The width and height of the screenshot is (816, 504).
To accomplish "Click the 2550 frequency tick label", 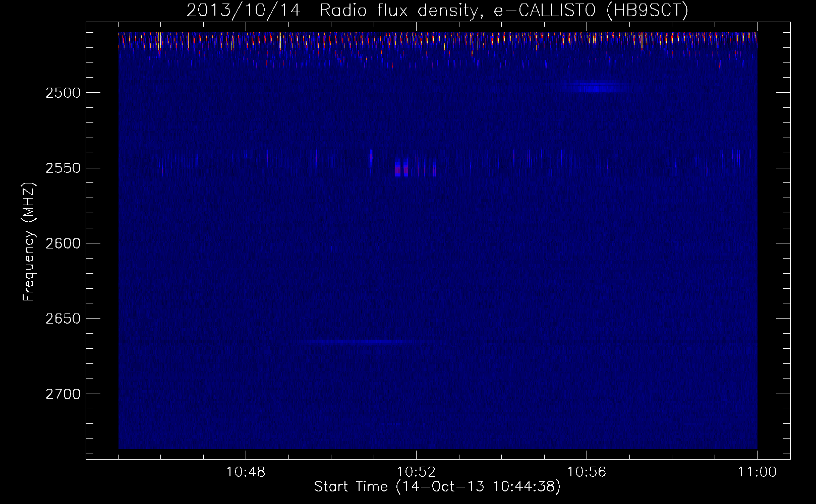I will click(x=63, y=168).
